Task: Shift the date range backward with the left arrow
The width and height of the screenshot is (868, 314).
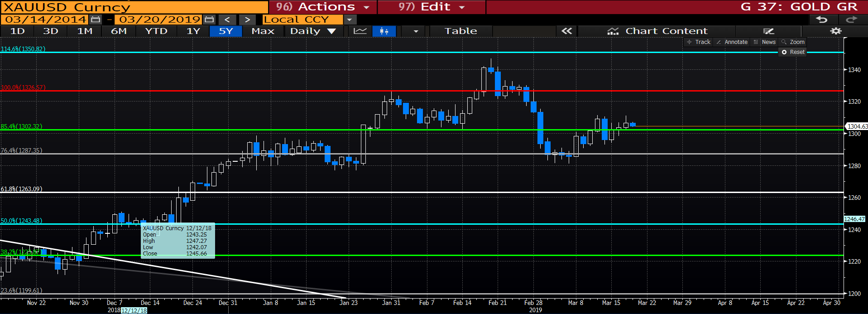Action: [227, 19]
